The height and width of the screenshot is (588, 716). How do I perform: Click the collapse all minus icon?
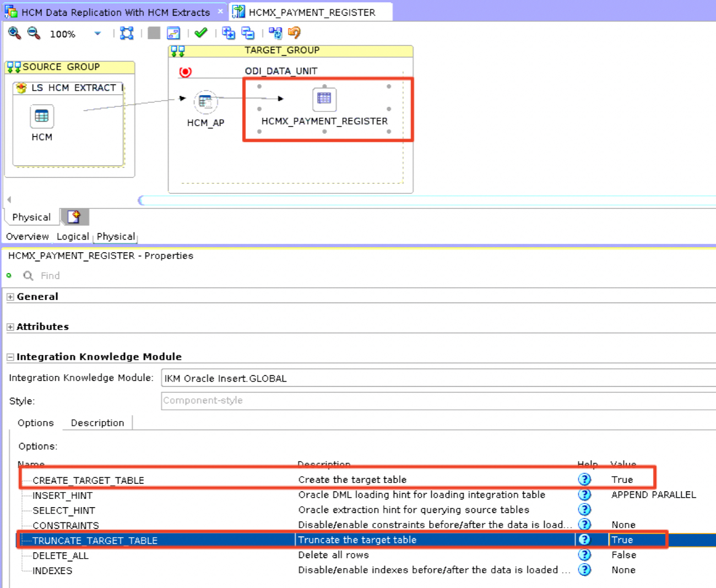pos(248,34)
